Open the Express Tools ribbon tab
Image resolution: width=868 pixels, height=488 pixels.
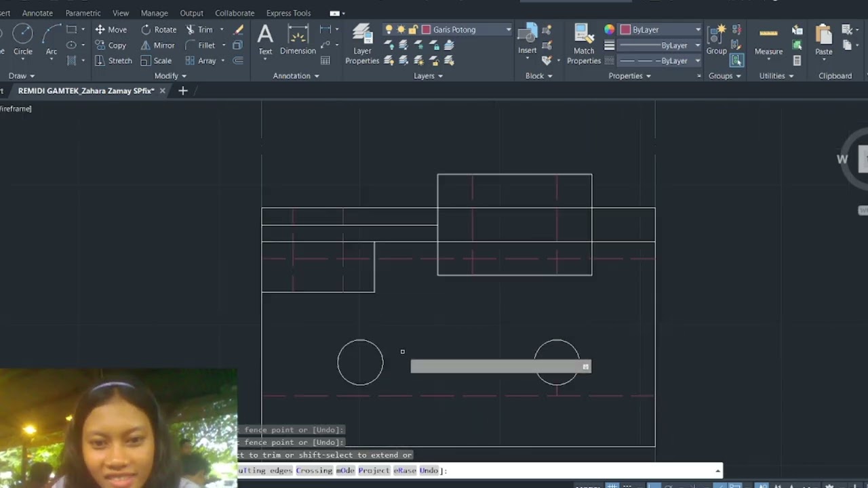[289, 13]
